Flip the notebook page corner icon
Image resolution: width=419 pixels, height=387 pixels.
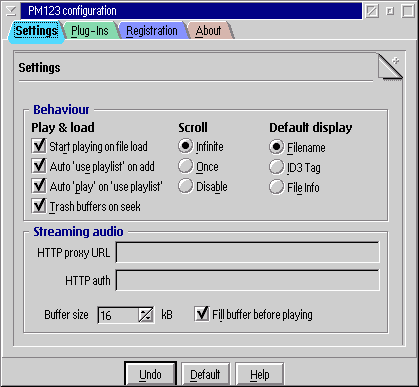[390, 67]
